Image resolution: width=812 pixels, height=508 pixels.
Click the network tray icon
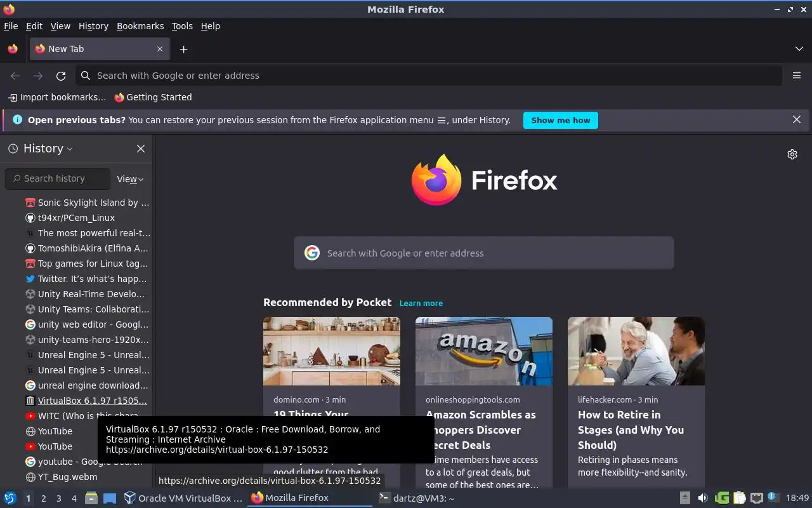point(756,498)
